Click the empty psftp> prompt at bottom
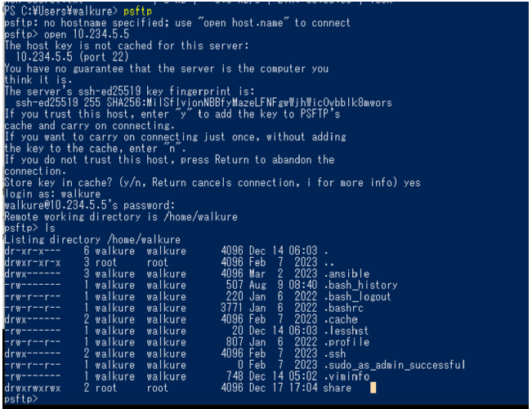 pos(21,399)
